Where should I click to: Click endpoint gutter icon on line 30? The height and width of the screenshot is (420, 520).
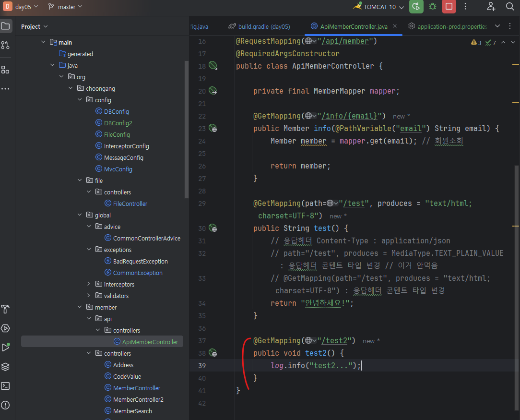pos(213,228)
